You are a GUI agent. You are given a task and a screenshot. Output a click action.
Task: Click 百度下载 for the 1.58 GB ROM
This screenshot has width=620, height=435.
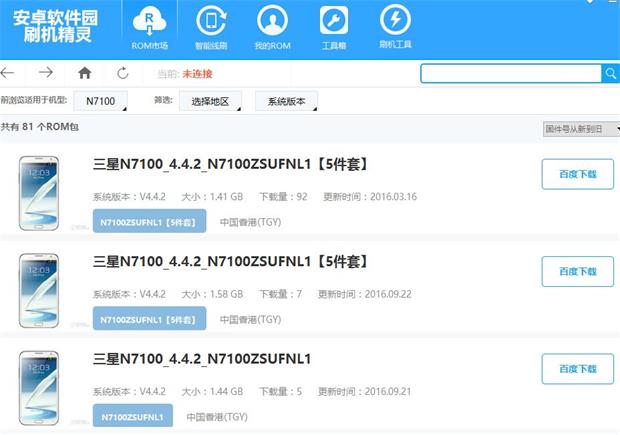point(578,272)
